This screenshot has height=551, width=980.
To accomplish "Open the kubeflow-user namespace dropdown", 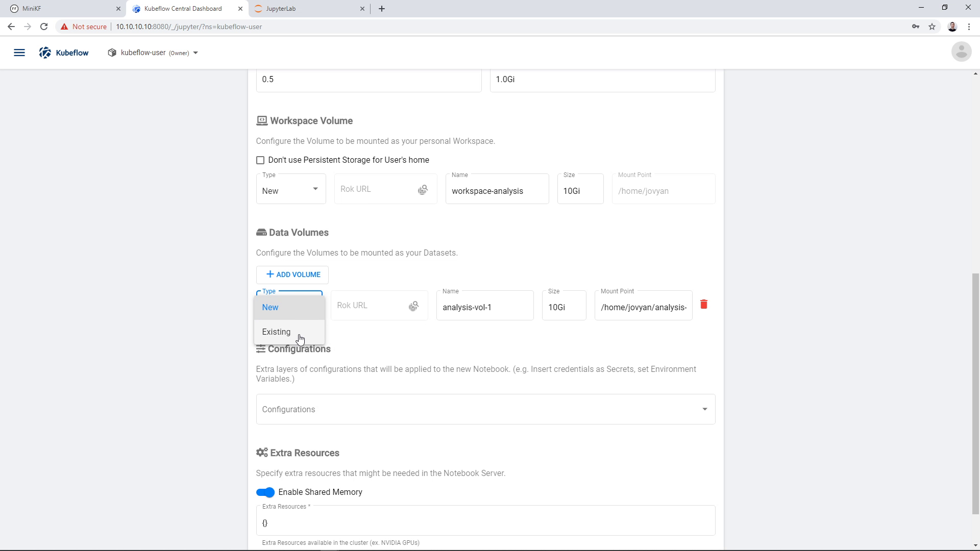I will tap(153, 53).
